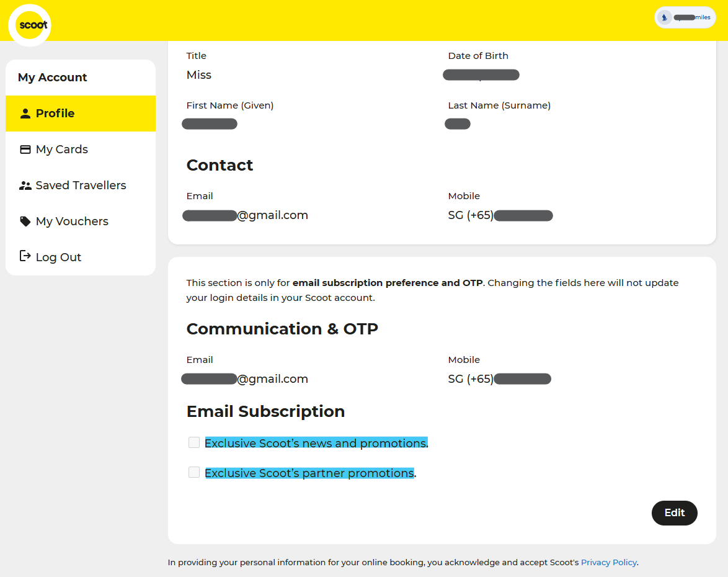Click the My Cards credit-card icon
This screenshot has width=728, height=577.
point(25,149)
